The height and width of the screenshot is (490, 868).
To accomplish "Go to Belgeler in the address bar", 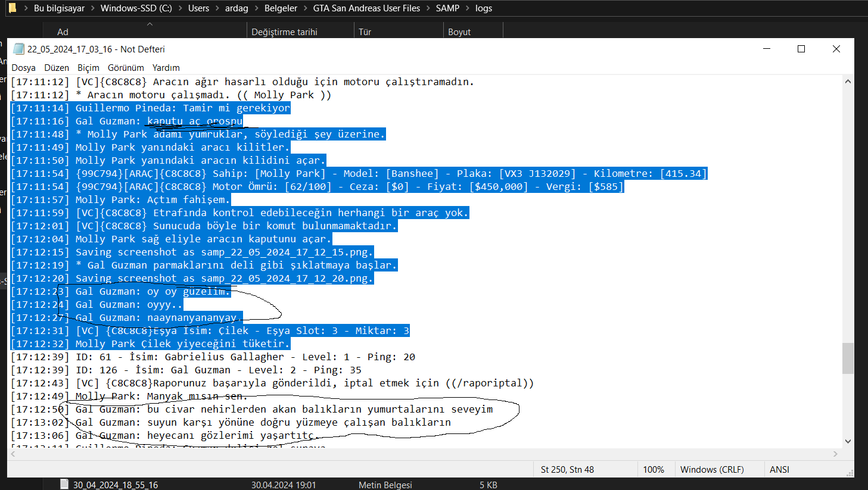I will tap(281, 8).
